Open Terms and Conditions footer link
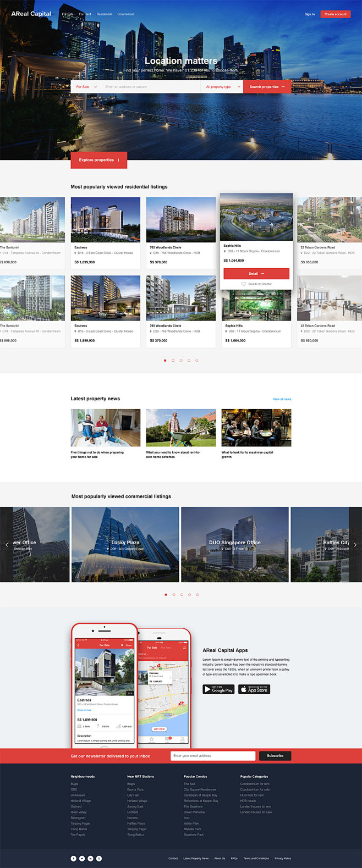The image size is (362, 868). [x=256, y=858]
